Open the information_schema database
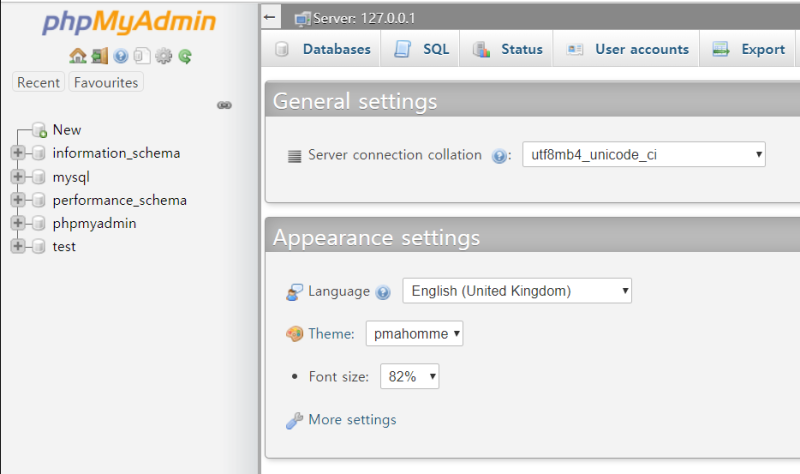Screen dimensions: 800x474 [x=116, y=153]
